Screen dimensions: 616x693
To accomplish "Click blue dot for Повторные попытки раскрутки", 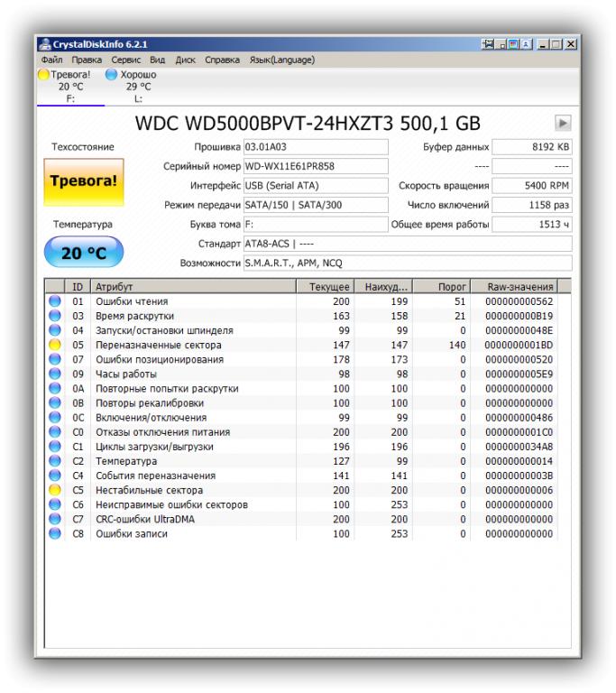I will pyautogui.click(x=55, y=389).
